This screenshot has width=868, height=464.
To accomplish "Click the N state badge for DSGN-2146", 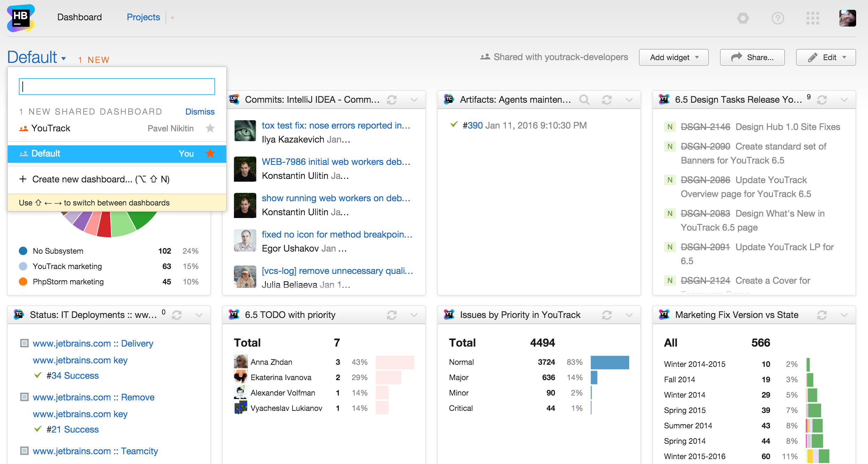I will click(670, 127).
